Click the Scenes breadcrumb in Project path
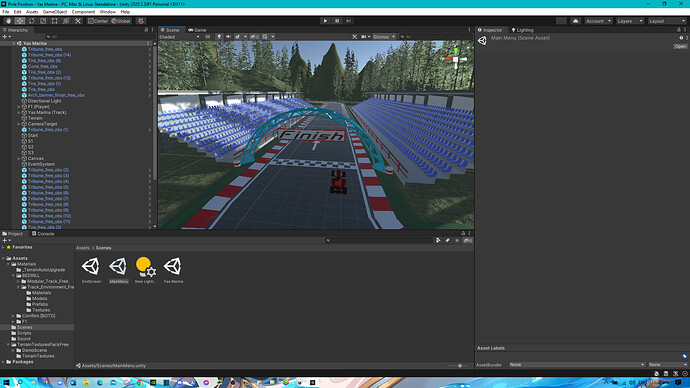 (103, 248)
